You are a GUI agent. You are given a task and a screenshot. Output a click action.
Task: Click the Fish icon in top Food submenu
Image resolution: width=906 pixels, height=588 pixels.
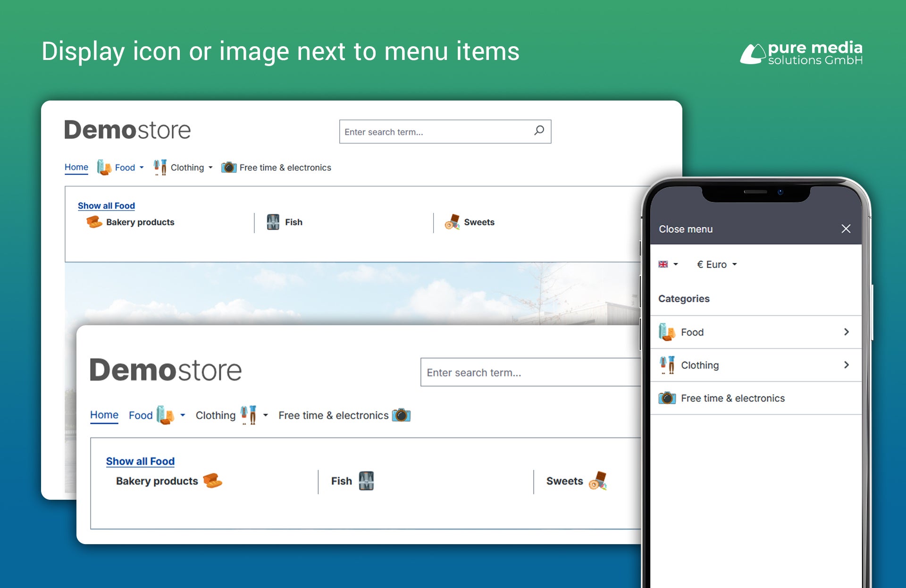coord(273,222)
